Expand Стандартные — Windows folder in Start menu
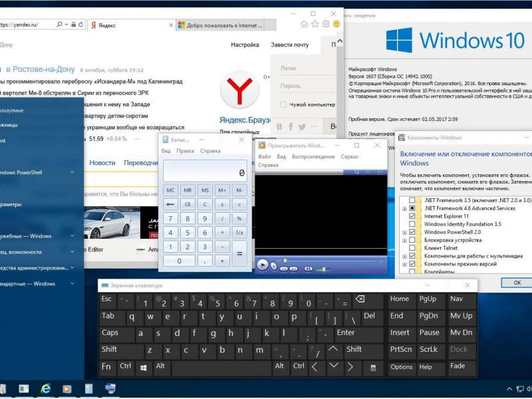Image resolution: width=532 pixels, height=399 pixels. (72, 284)
